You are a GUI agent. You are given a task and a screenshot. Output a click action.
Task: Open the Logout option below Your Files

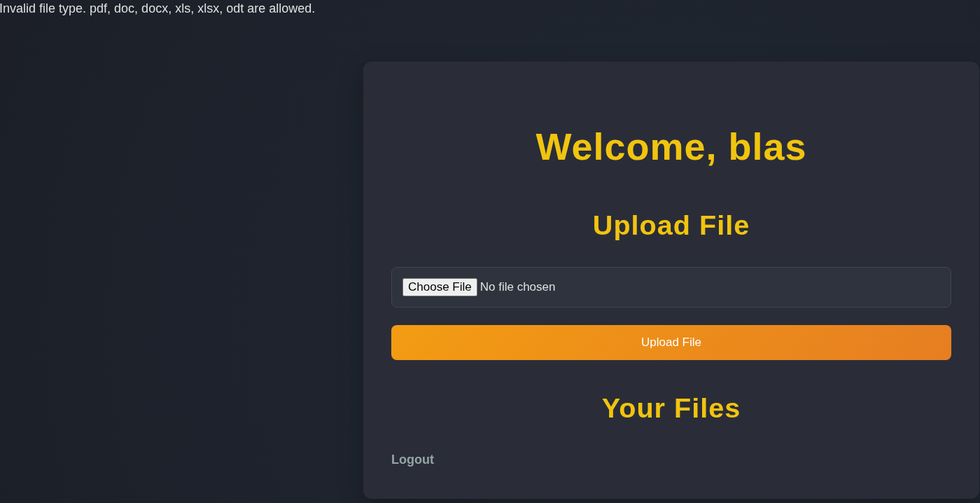412,459
